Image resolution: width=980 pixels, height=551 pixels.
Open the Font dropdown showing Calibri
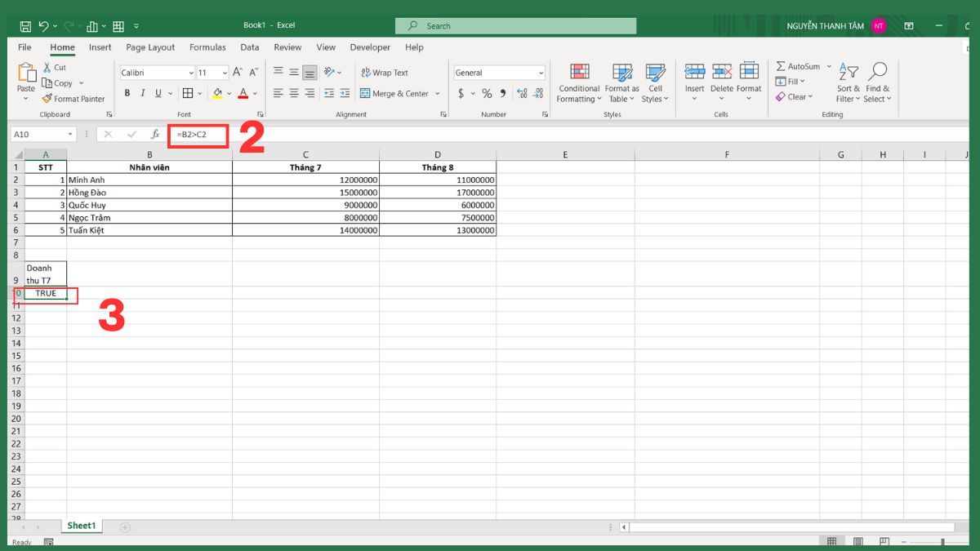coord(155,73)
